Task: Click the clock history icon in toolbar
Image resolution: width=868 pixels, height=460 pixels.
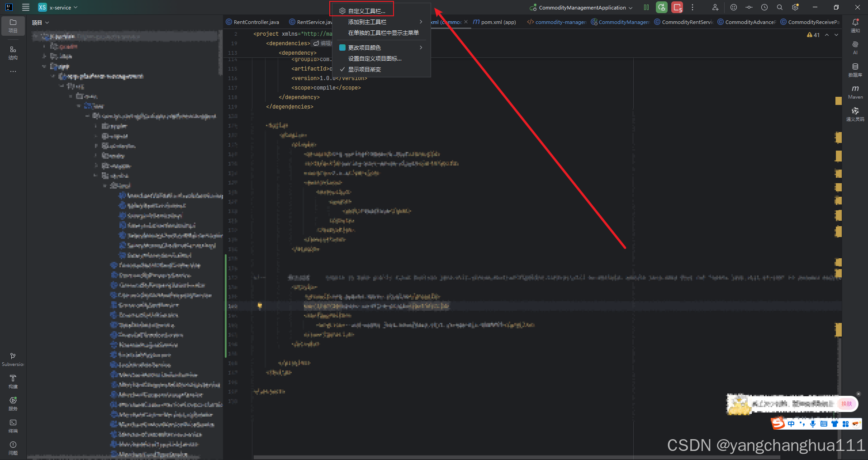Action: pyautogui.click(x=764, y=7)
